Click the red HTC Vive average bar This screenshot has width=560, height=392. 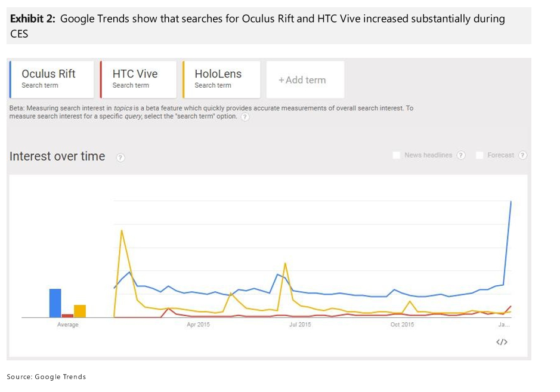[x=67, y=316]
